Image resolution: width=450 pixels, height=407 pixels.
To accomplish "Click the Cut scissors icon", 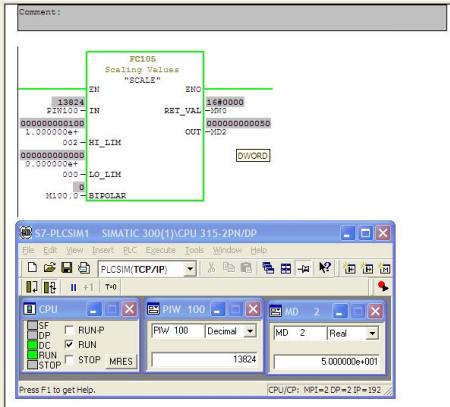I will pos(211,268).
